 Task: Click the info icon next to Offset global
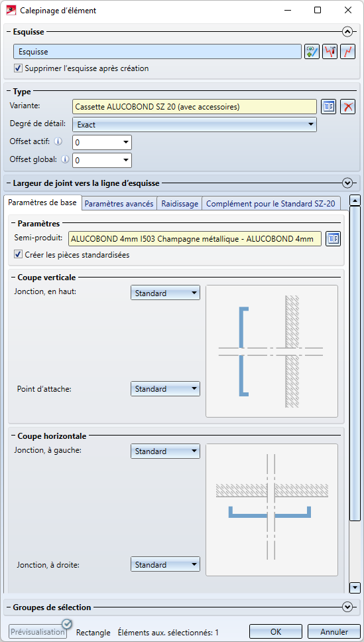[64, 160]
